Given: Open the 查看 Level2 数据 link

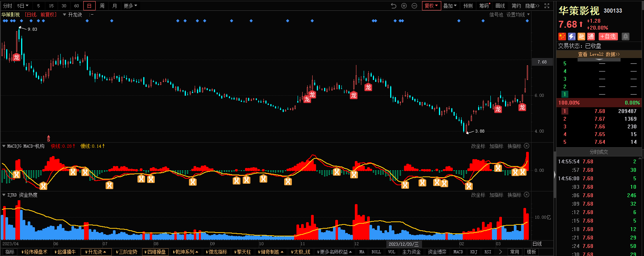Looking at the screenshot, I should pos(599,54).
